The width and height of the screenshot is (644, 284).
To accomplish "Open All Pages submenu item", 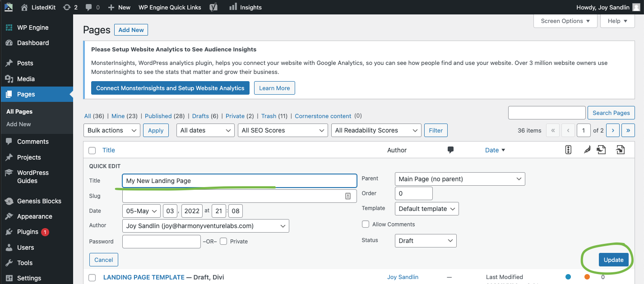I will pos(19,111).
